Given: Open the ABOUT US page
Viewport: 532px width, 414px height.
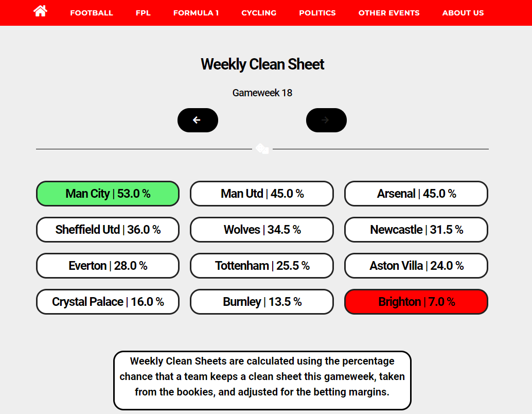Looking at the screenshot, I should (x=463, y=13).
